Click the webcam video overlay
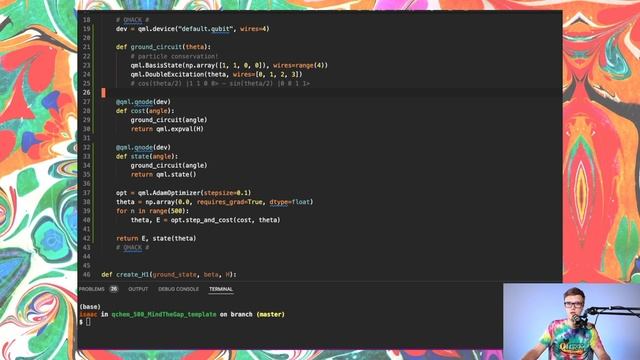 [x=571, y=322]
